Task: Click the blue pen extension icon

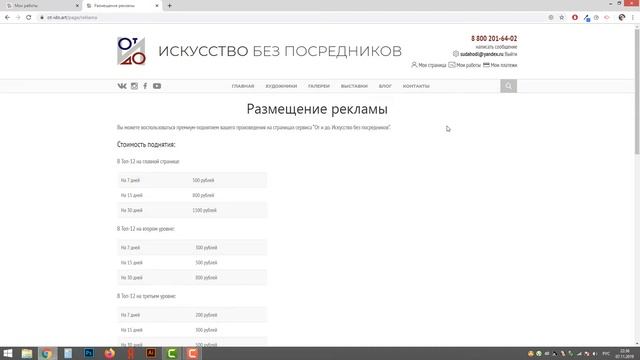Action: pyautogui.click(x=587, y=18)
